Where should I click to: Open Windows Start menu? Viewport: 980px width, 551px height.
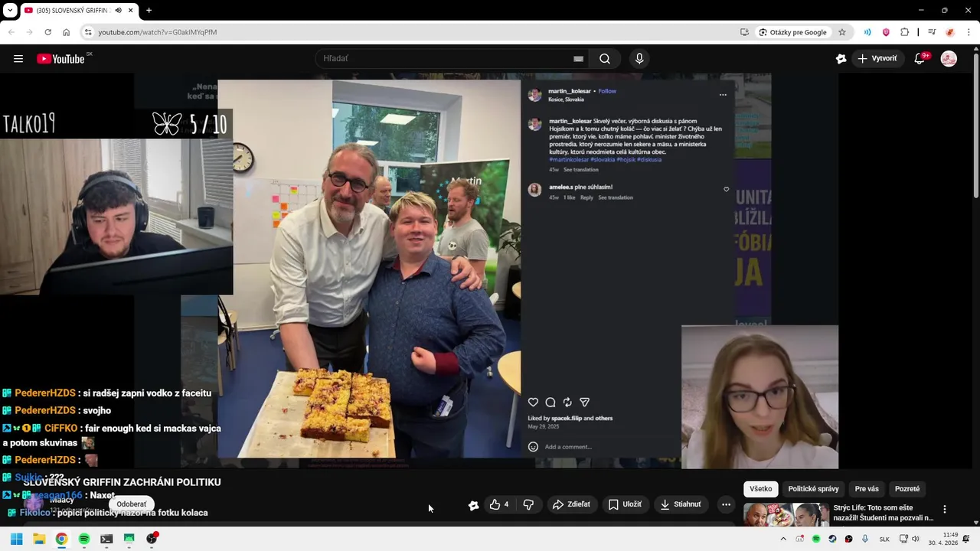(16, 539)
